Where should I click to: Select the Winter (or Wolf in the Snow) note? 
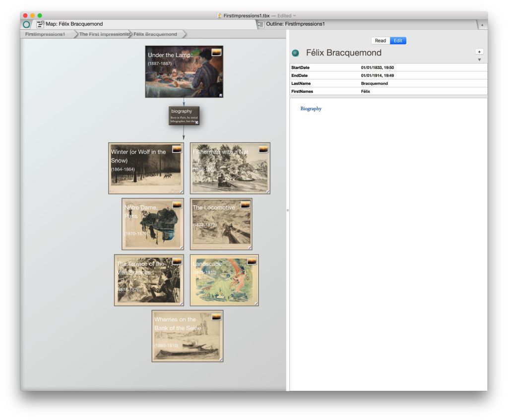(x=146, y=169)
